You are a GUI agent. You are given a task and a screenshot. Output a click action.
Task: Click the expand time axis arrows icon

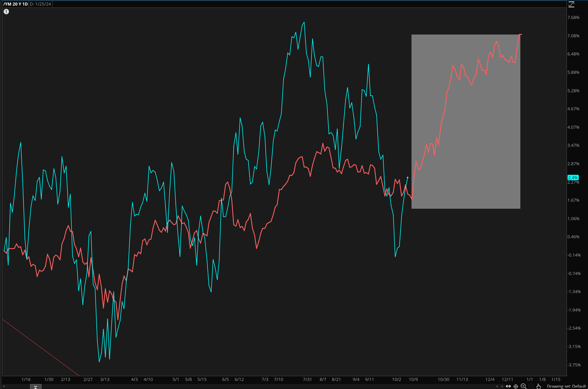[x=508, y=386]
